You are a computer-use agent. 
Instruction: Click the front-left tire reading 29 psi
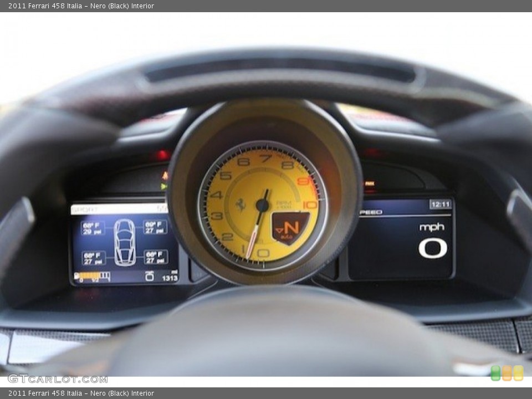tap(93, 228)
